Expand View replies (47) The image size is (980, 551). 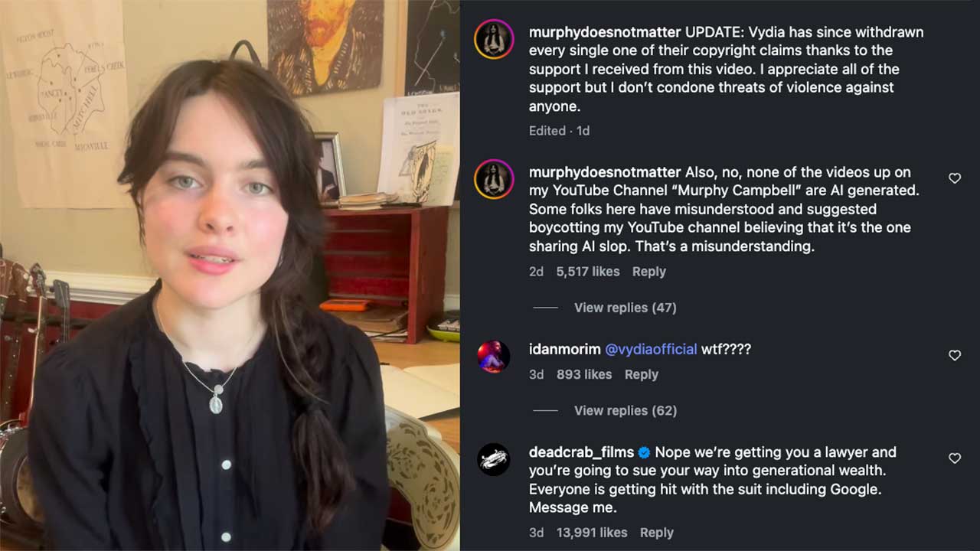tap(626, 308)
